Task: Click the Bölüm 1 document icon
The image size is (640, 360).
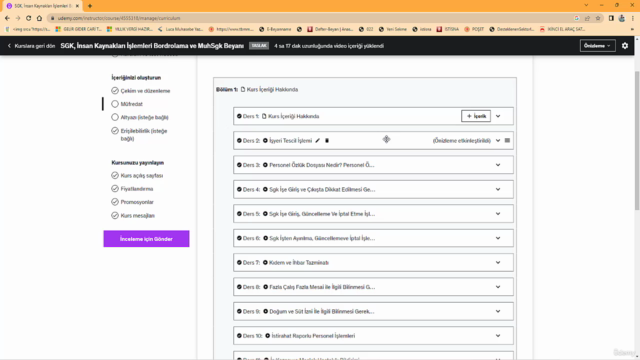Action: pos(243,89)
